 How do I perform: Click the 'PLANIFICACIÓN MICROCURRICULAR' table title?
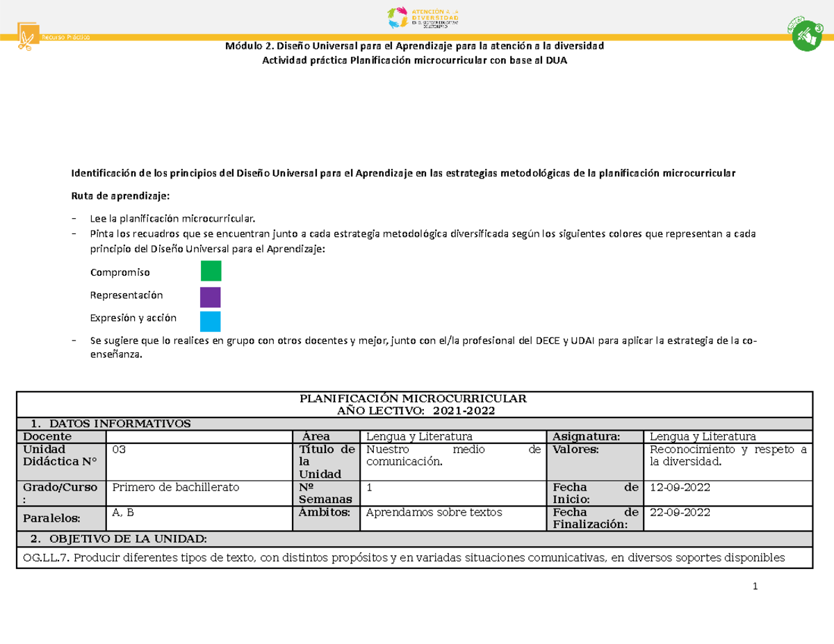pos(414,399)
